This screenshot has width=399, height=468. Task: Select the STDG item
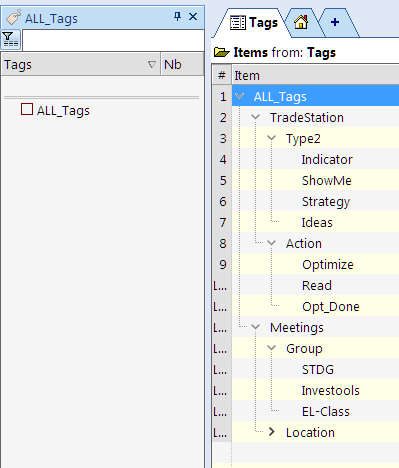click(318, 370)
